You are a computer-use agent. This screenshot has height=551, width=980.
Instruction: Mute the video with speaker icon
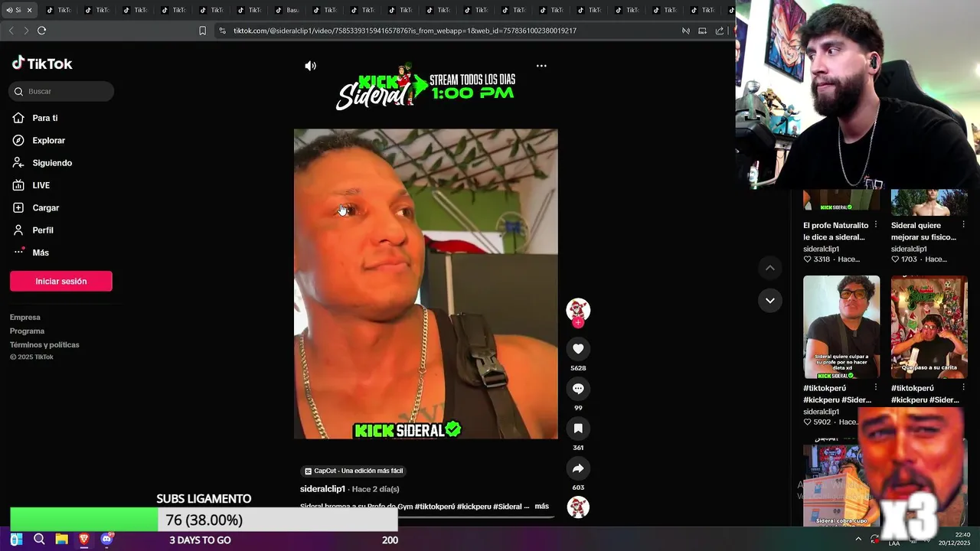coord(310,66)
